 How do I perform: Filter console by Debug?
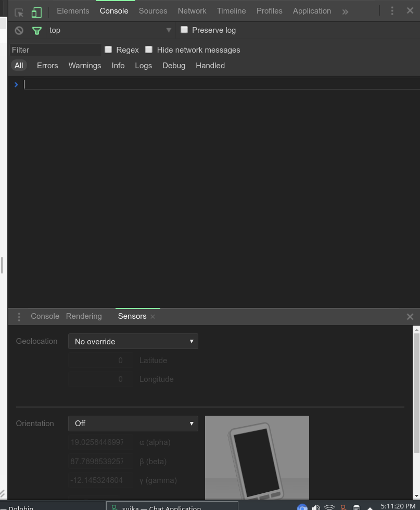174,65
